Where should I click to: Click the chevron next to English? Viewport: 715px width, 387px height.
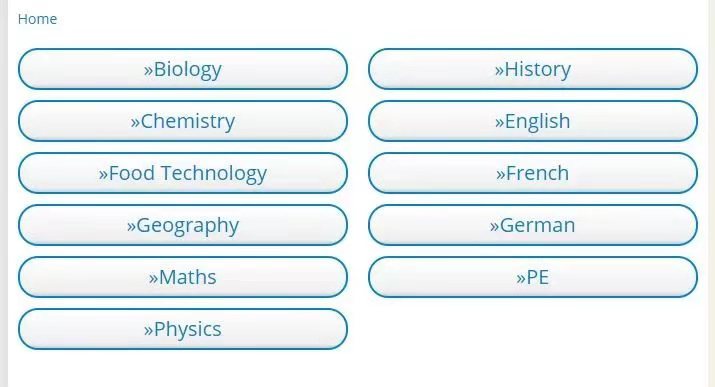(499, 123)
